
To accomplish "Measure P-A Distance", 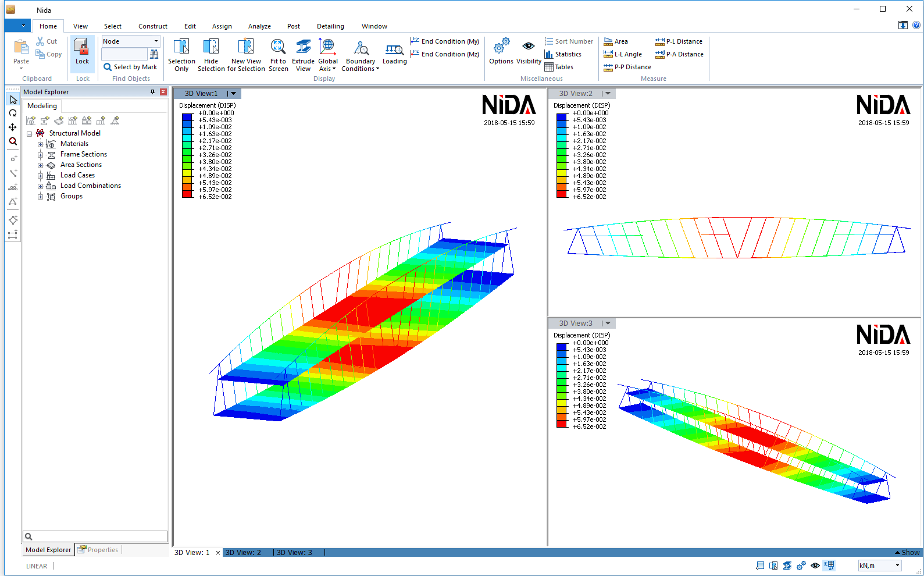I will [679, 54].
